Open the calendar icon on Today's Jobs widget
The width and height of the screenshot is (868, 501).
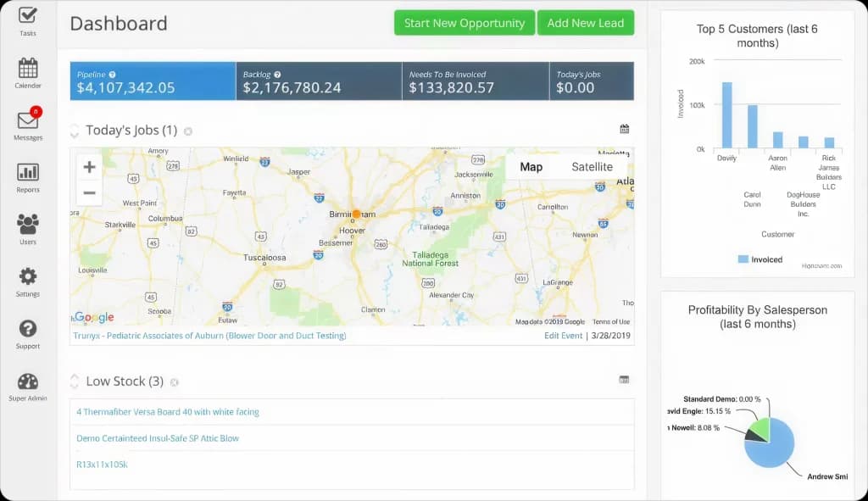625,128
